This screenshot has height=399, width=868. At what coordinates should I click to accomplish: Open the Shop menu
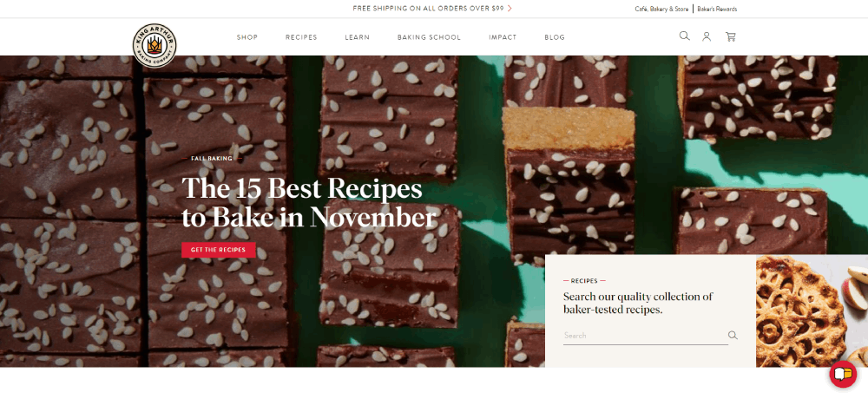(x=247, y=37)
